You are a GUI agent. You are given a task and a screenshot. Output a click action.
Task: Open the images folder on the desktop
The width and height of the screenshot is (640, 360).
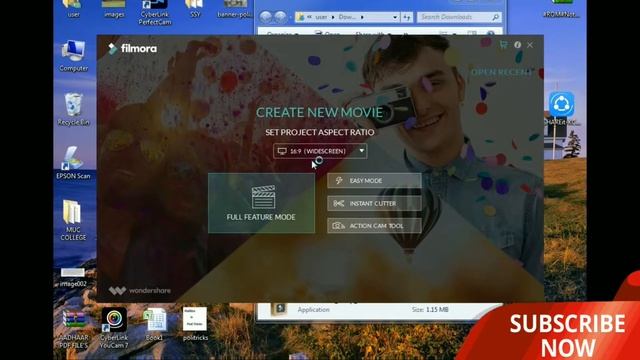tap(114, 9)
